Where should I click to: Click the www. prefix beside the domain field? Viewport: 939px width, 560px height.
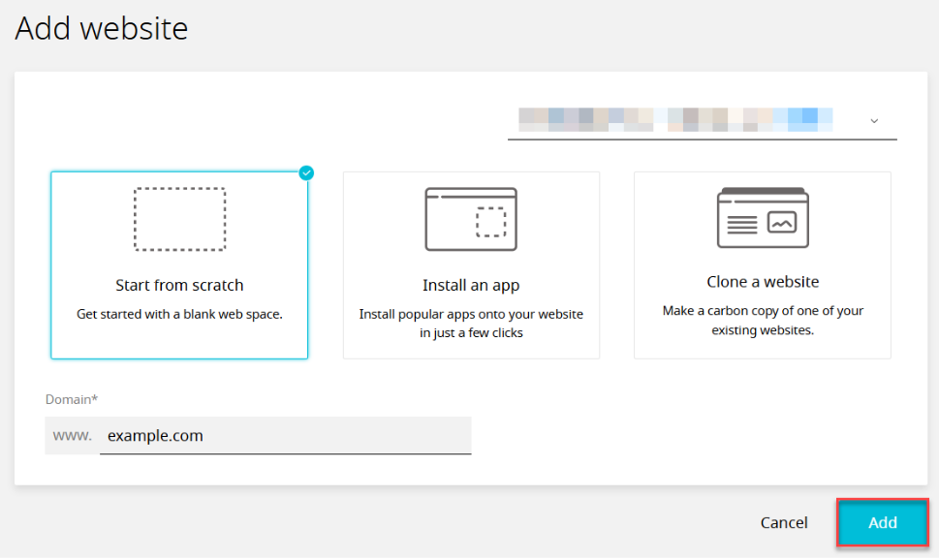[x=72, y=435]
